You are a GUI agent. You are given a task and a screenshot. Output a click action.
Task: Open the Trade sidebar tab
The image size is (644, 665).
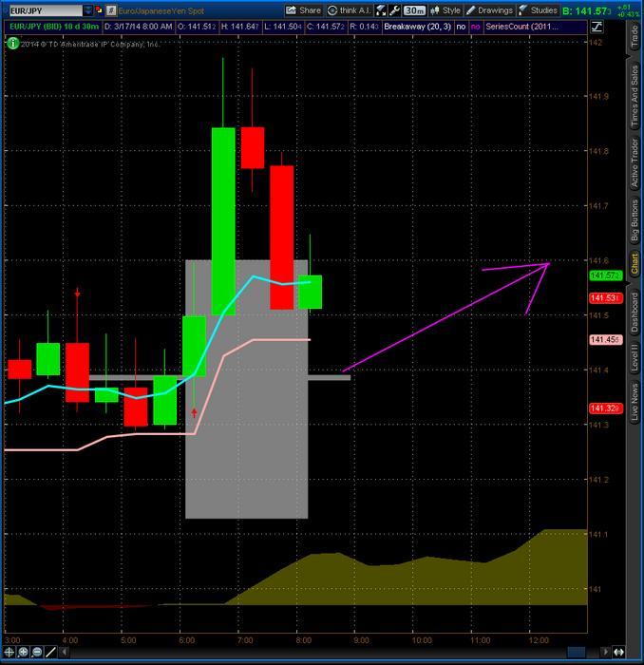coord(635,36)
